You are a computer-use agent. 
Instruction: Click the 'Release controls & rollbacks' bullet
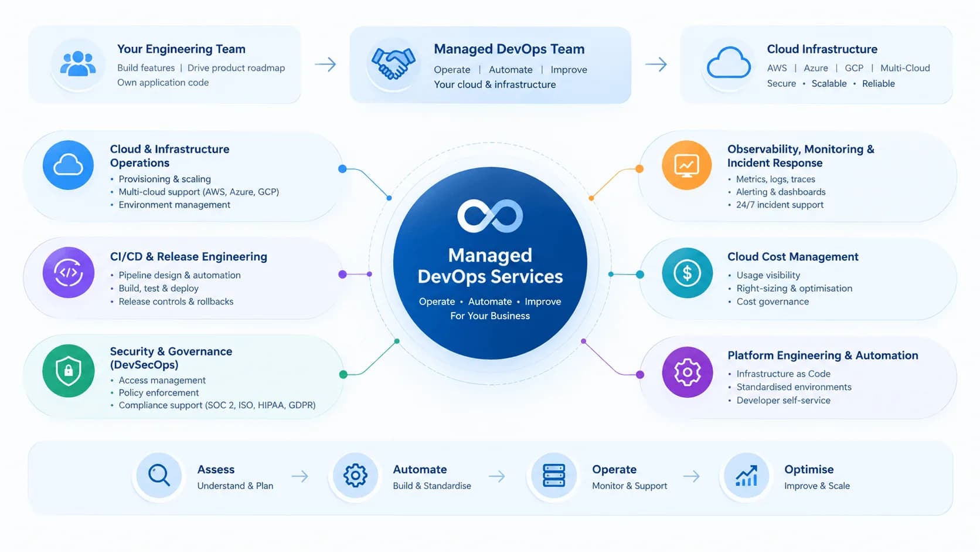point(176,302)
